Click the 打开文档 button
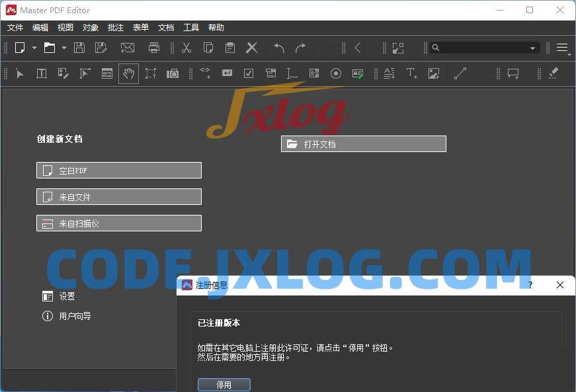 364,144
